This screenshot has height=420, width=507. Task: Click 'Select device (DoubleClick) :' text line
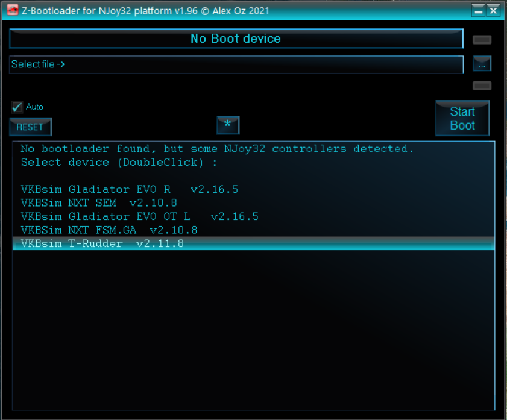119,162
